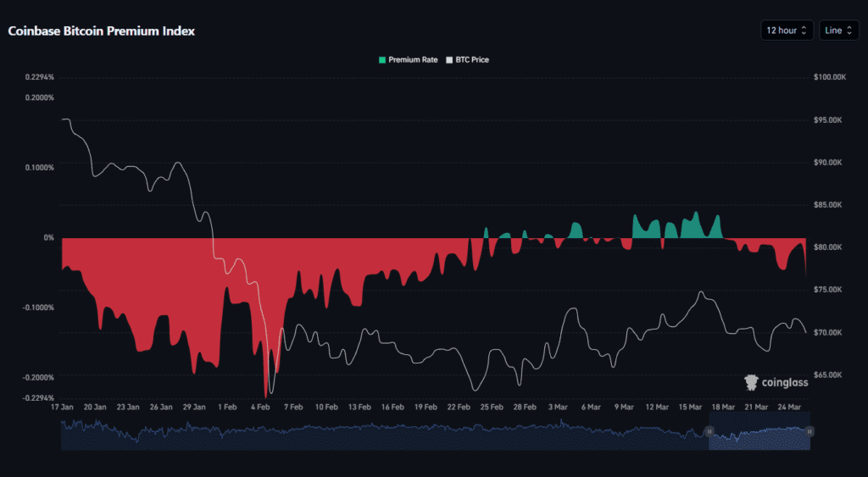Click the $65.00K price axis label
This screenshot has height=477, width=868.
pyautogui.click(x=828, y=374)
